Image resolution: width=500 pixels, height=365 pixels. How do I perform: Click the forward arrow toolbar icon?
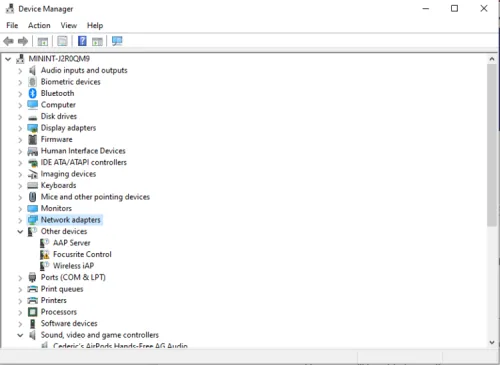(x=23, y=41)
